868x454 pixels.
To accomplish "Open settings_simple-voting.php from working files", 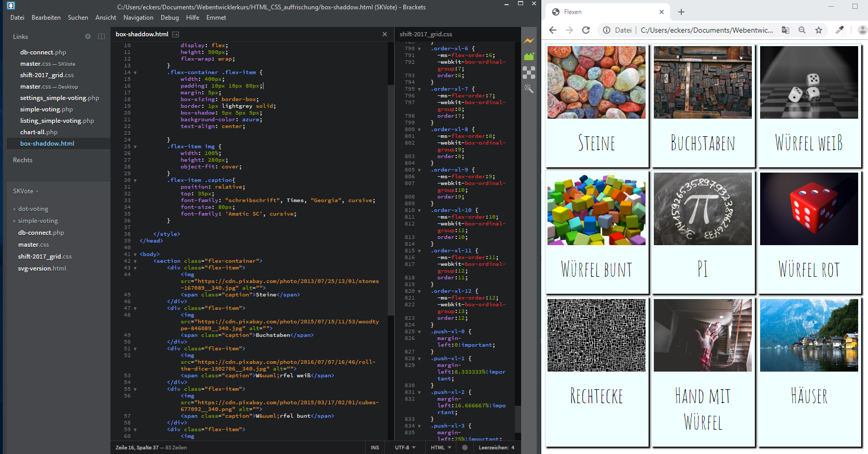I will tap(59, 98).
